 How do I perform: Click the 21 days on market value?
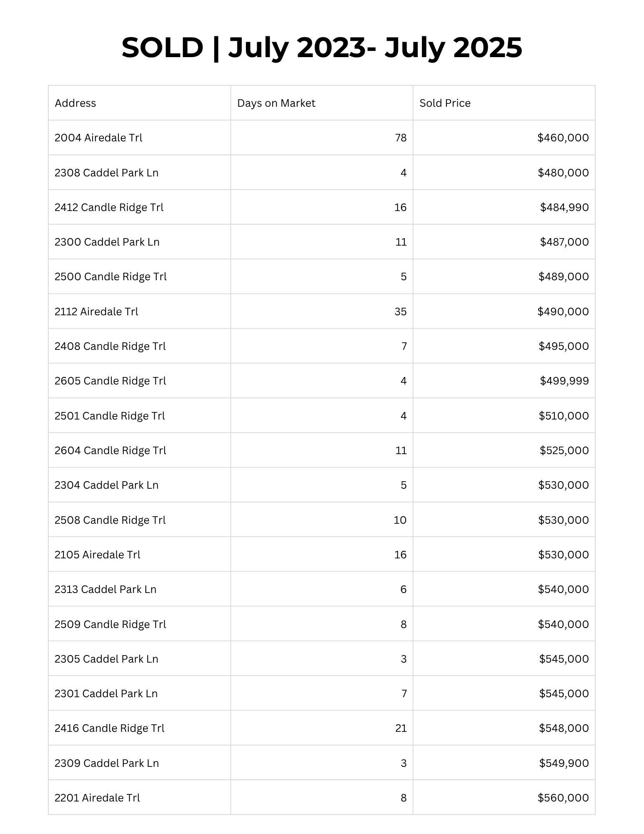click(401, 728)
